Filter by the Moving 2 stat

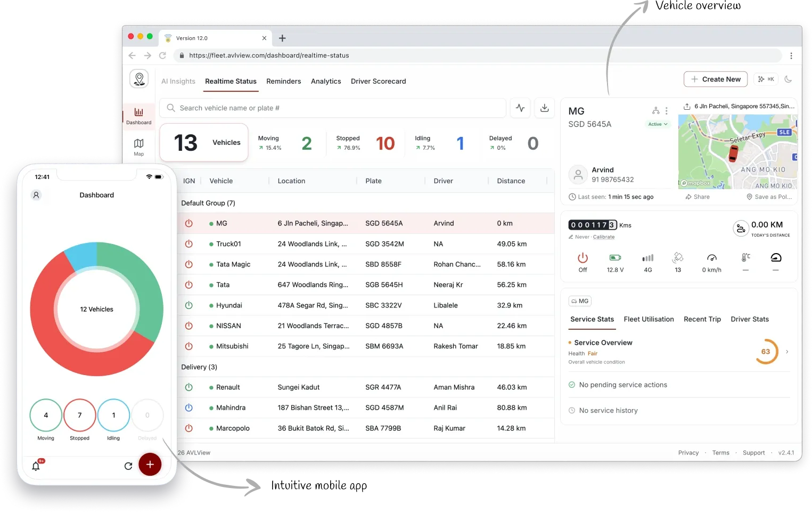[x=285, y=143]
